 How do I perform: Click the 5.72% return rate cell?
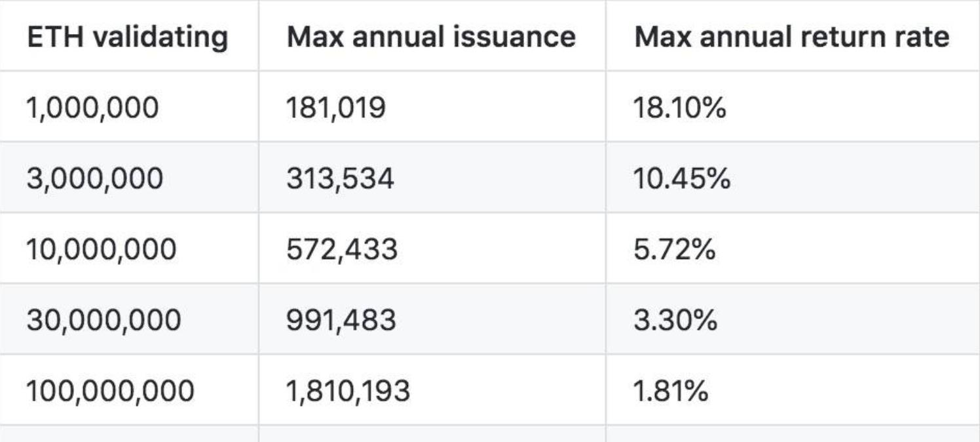(x=674, y=250)
